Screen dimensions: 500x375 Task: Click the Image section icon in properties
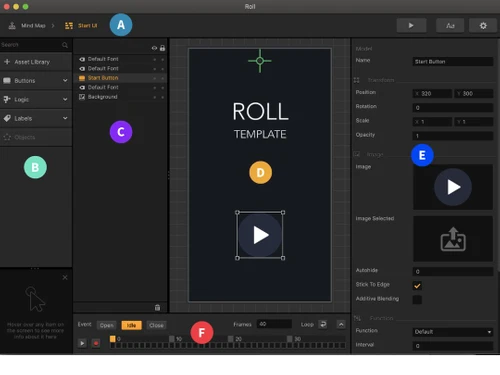357,154
